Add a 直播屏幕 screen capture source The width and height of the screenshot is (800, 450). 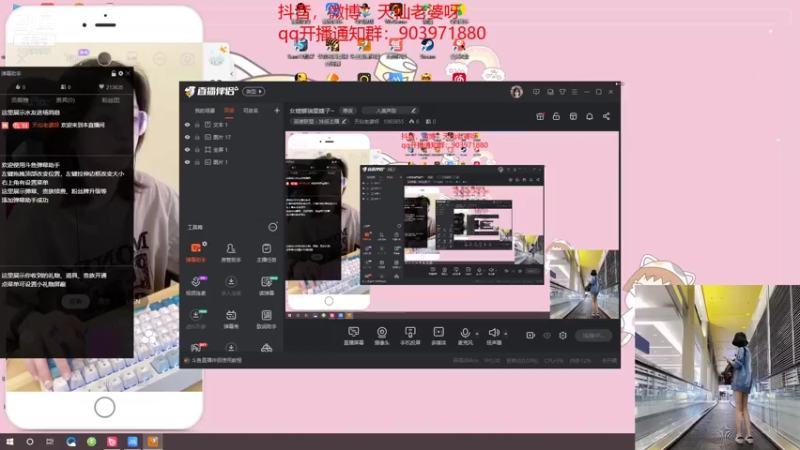pos(354,336)
